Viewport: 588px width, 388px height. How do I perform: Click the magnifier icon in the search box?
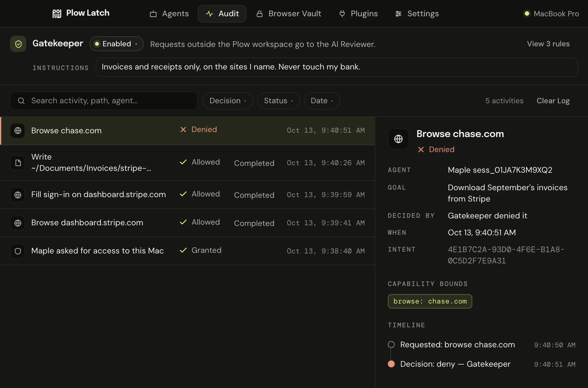(x=21, y=101)
